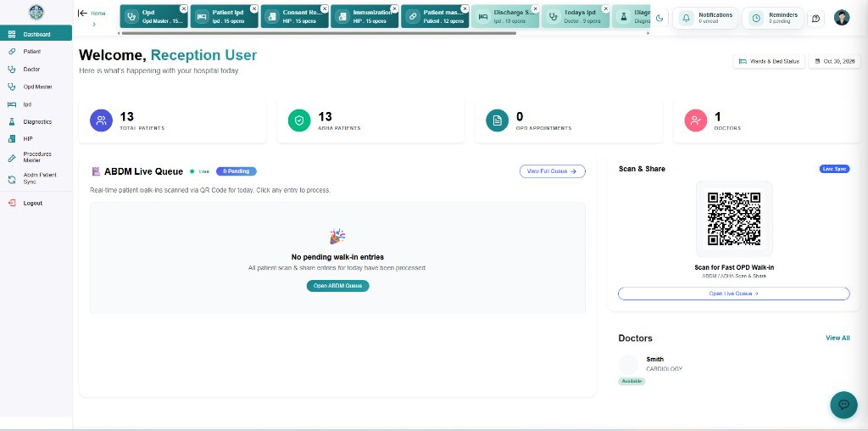Open Wards & Bed Status
868x431 pixels.
point(769,61)
